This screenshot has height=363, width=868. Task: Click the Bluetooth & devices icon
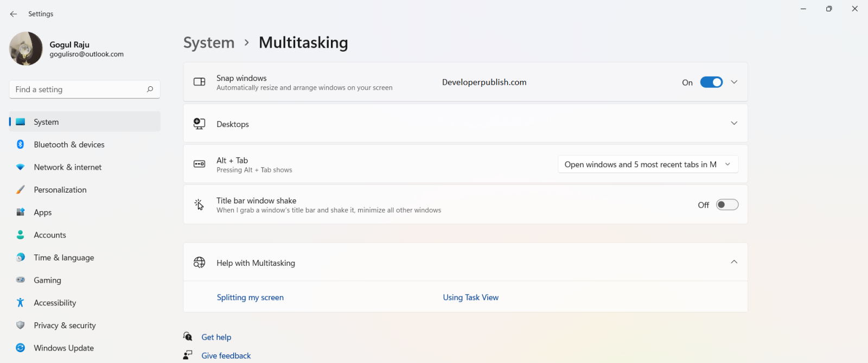21,144
